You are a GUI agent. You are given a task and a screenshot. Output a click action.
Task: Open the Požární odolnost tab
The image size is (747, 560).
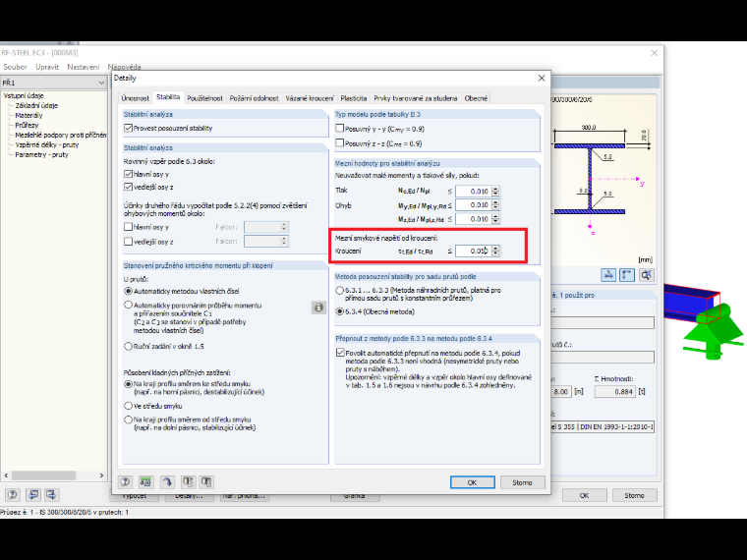click(254, 98)
